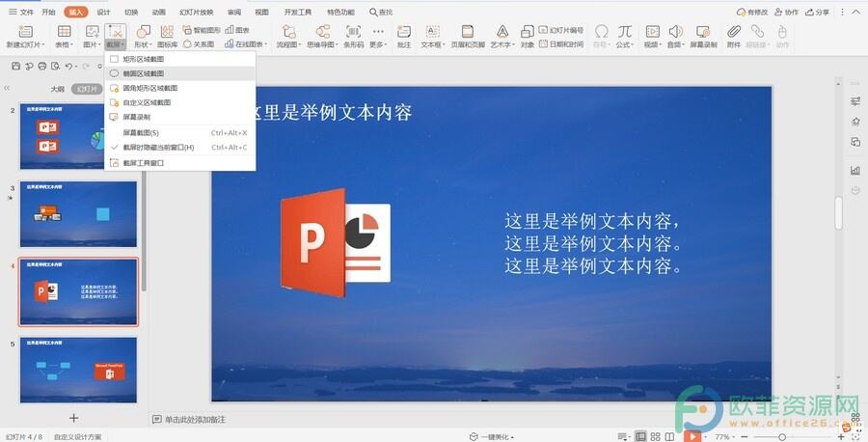This screenshot has height=442, width=868.
Task: Click the save icon in quick toolbar
Action: tap(16, 66)
